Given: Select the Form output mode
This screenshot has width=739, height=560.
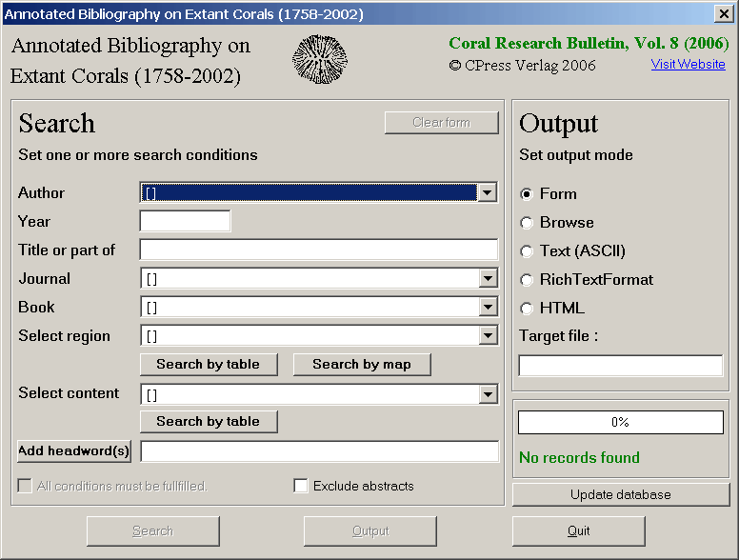Looking at the screenshot, I should [x=527, y=194].
